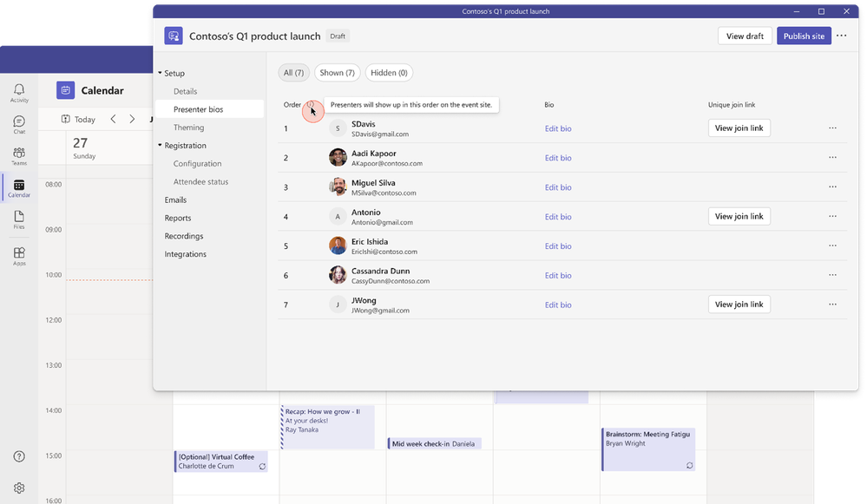Open more options for Antonio row
The height and width of the screenshot is (504, 867).
832,216
